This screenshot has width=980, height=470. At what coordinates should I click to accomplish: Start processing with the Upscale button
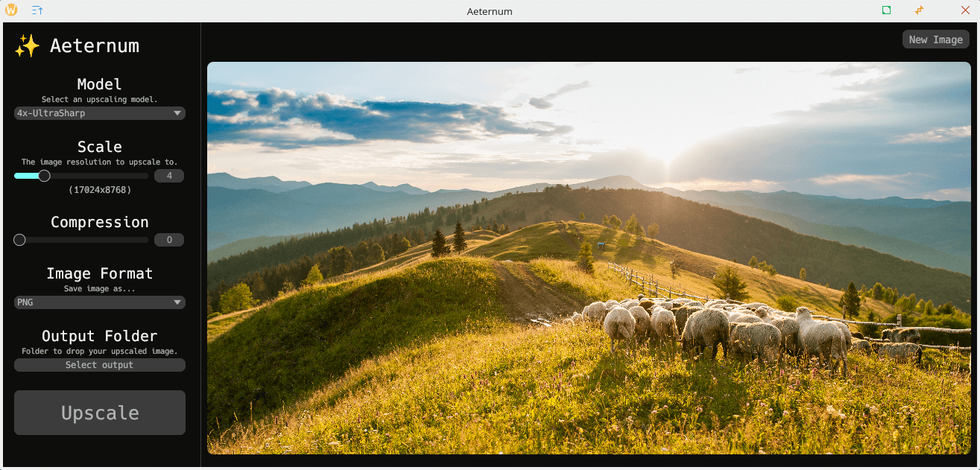click(100, 413)
